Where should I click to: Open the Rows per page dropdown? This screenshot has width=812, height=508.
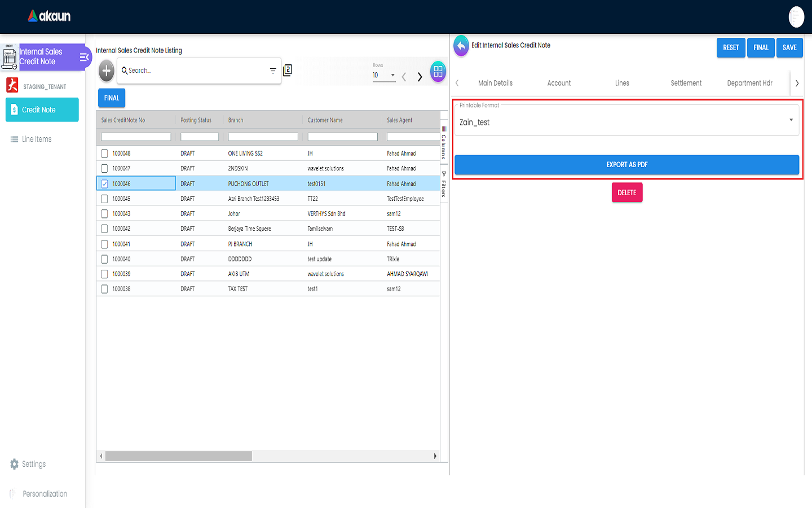[x=384, y=76]
